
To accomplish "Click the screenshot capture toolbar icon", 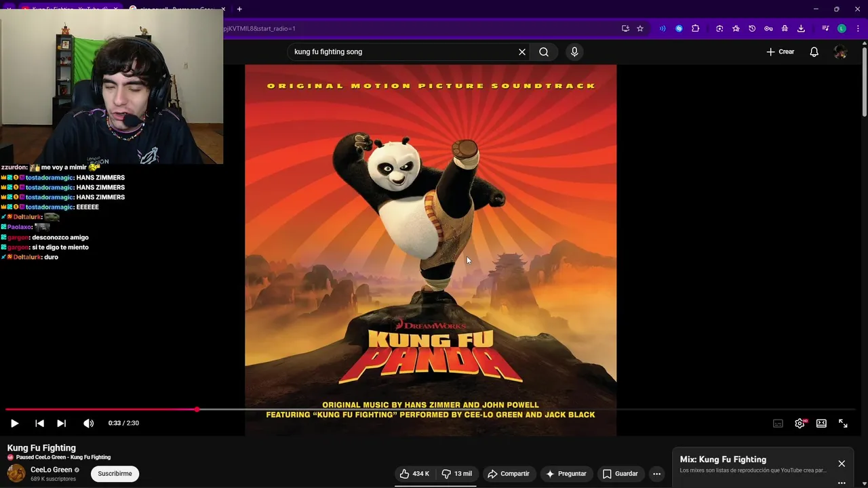I will click(x=719, y=28).
